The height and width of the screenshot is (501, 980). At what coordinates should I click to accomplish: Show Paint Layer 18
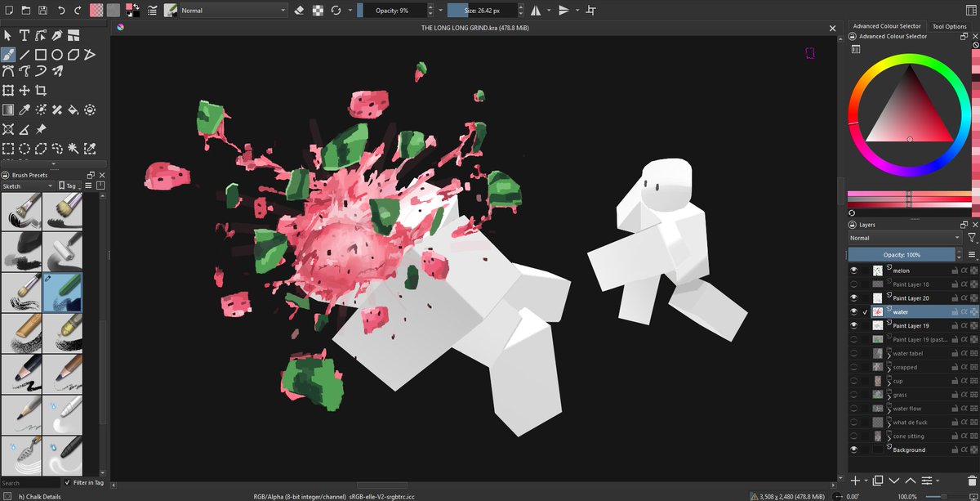(x=854, y=284)
